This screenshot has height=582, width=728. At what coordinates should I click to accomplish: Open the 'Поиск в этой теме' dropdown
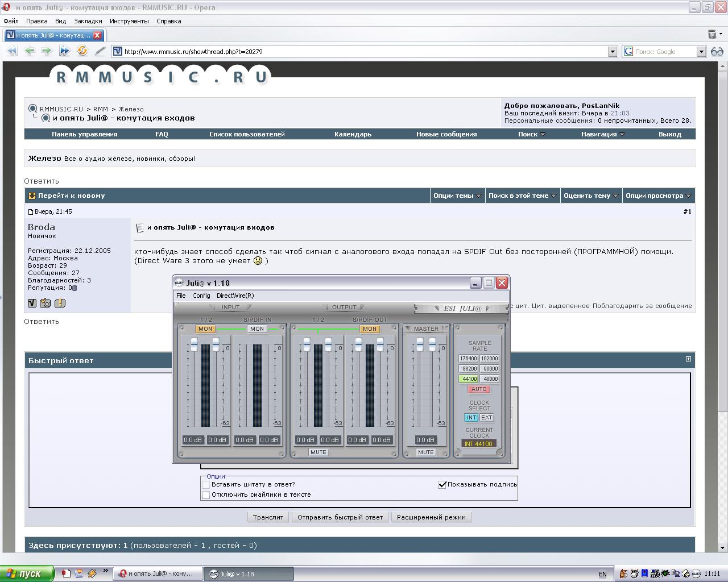(522, 196)
